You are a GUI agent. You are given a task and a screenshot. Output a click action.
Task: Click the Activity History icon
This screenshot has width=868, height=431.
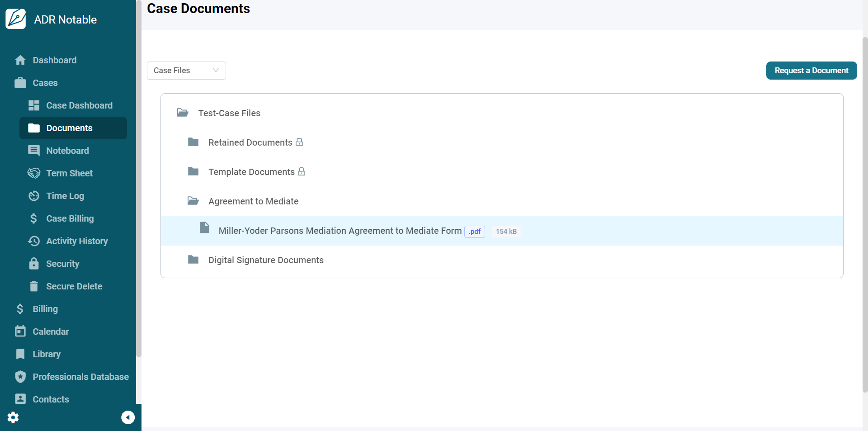pos(34,241)
